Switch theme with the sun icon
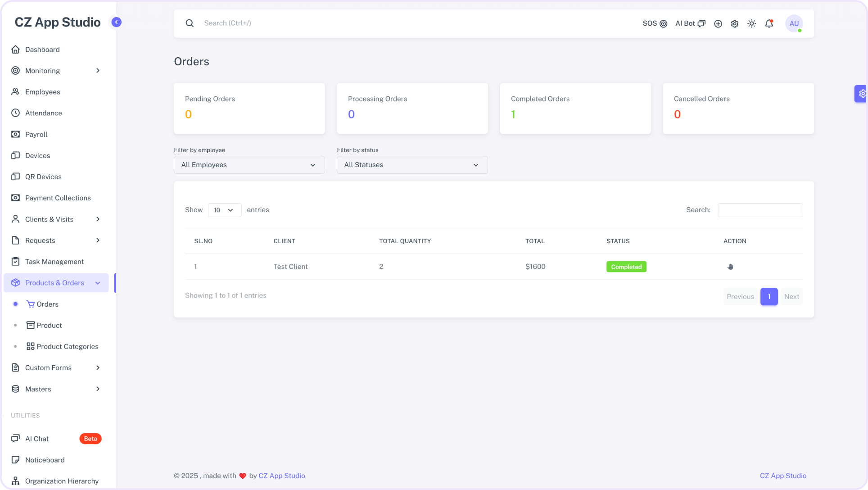Viewport: 868px width, 490px height. [751, 23]
